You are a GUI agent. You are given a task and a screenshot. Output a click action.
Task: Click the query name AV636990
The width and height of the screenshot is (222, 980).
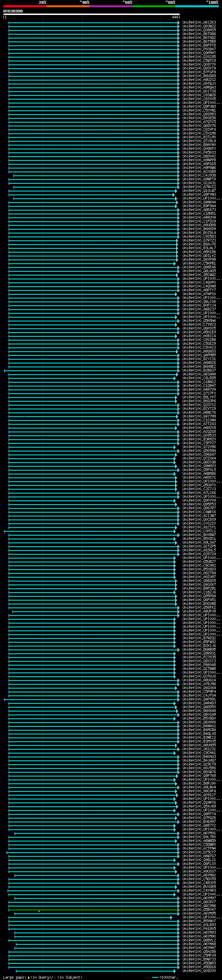13,11
